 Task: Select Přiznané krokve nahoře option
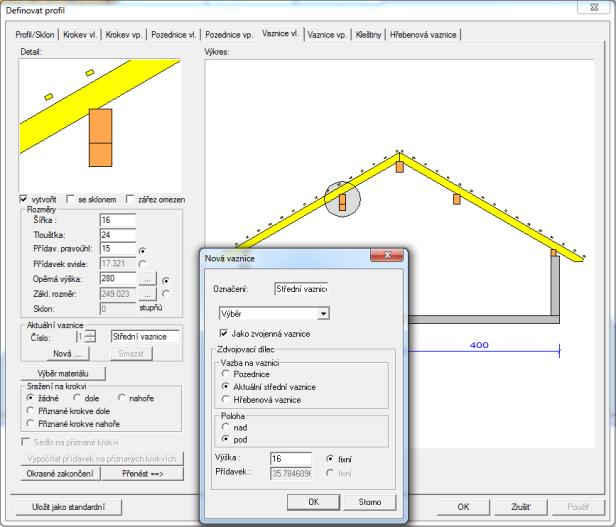click(30, 423)
